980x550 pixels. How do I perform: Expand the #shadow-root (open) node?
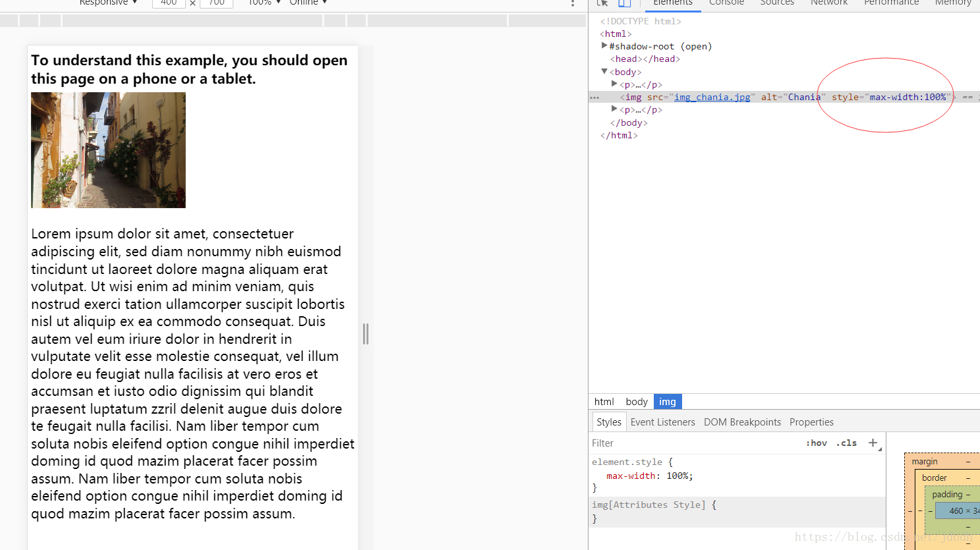coord(604,45)
